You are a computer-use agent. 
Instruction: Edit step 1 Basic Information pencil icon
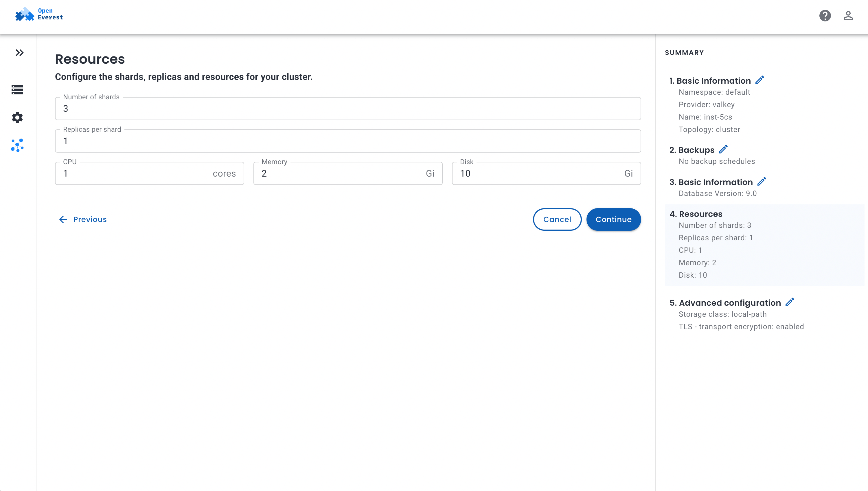pos(760,80)
